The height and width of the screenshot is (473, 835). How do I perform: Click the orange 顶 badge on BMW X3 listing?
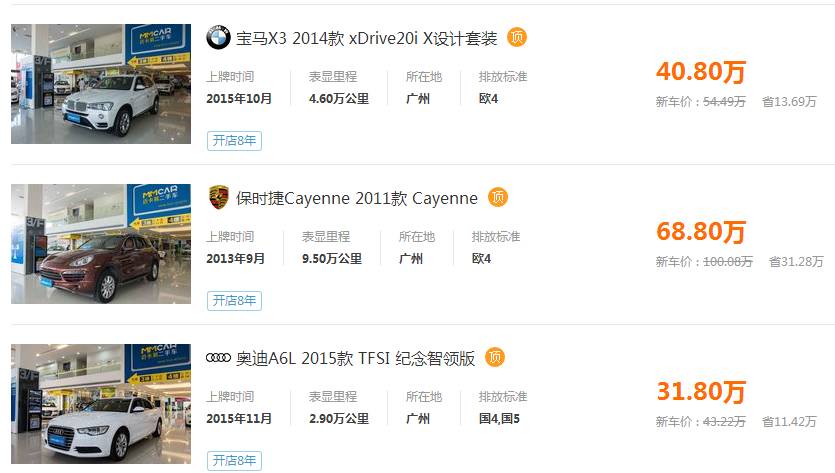point(517,37)
